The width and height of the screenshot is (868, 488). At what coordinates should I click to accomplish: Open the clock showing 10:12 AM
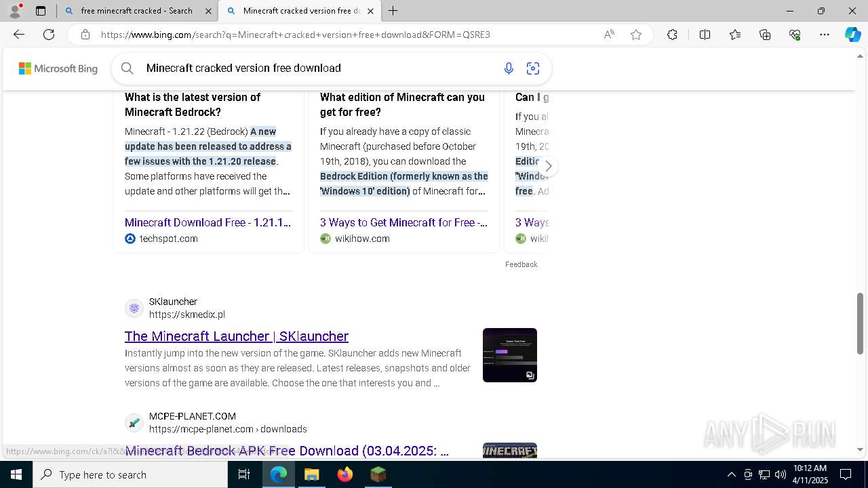pyautogui.click(x=810, y=474)
